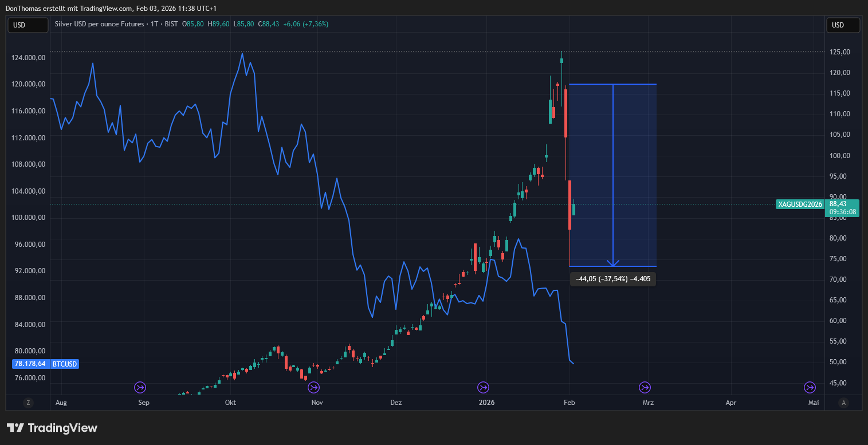Click the purple contract-switch icon above Nov

[313, 388]
